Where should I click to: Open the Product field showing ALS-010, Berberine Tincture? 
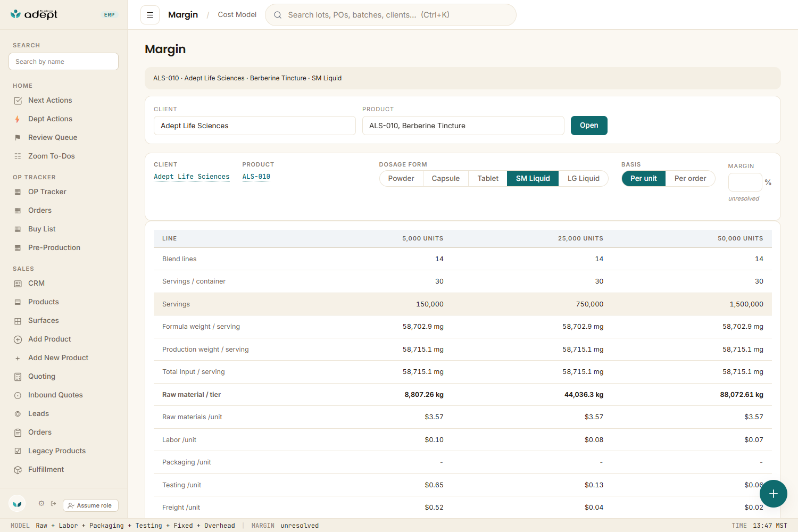(x=463, y=126)
